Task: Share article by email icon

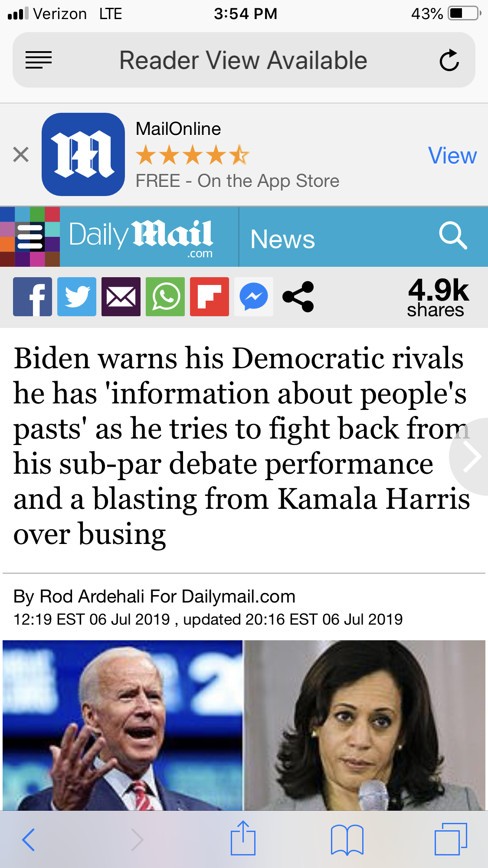Action: pyautogui.click(x=121, y=297)
